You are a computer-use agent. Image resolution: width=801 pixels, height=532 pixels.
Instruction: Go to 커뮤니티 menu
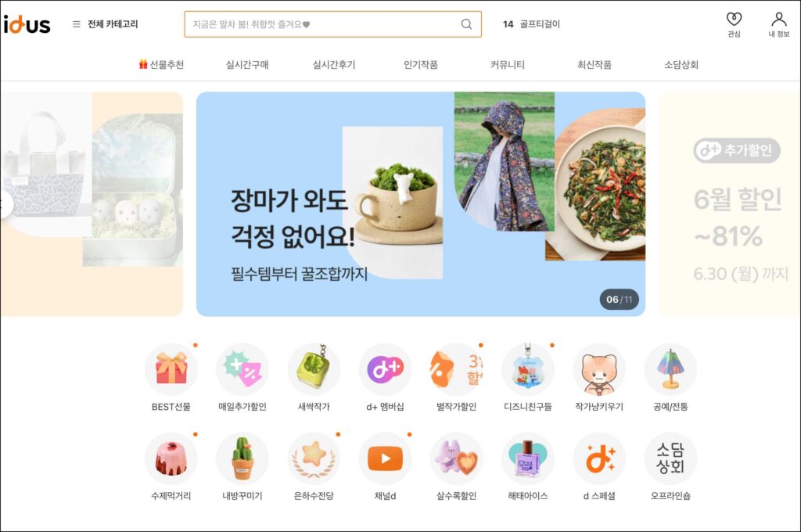coord(507,64)
